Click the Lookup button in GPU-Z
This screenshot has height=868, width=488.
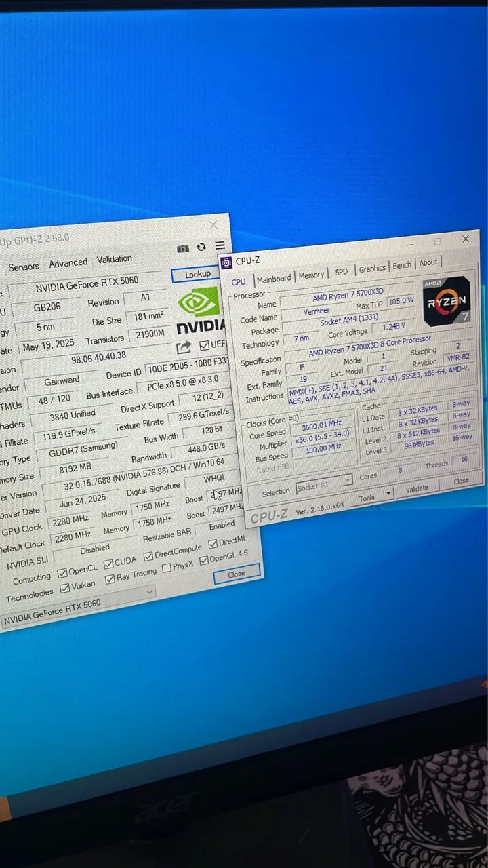[x=198, y=275]
